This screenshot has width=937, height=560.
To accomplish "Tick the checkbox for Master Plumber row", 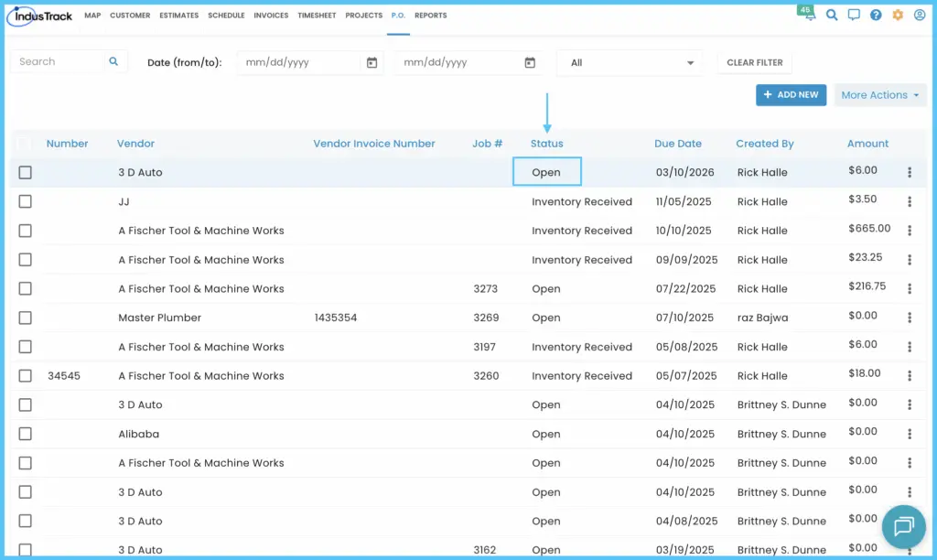I will [25, 318].
